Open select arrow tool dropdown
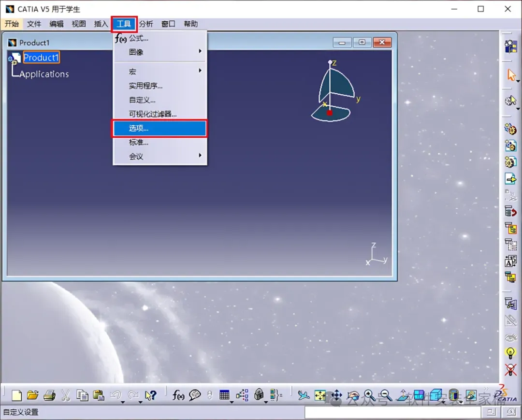The height and width of the screenshot is (420, 522). [518, 81]
